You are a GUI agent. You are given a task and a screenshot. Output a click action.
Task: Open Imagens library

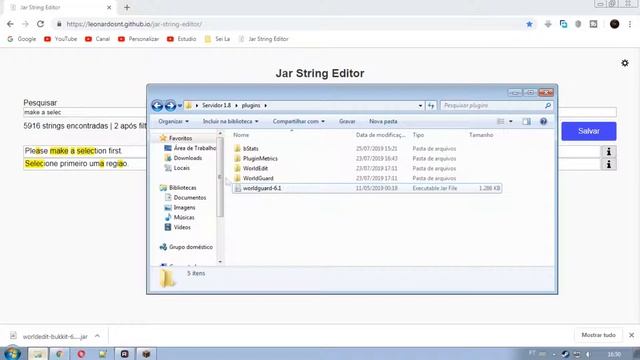[x=184, y=207]
